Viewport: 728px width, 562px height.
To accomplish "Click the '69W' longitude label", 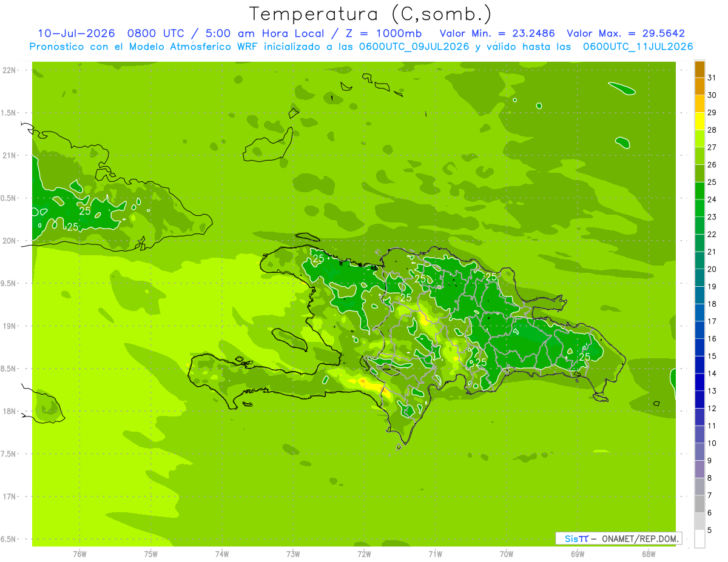I will [578, 554].
